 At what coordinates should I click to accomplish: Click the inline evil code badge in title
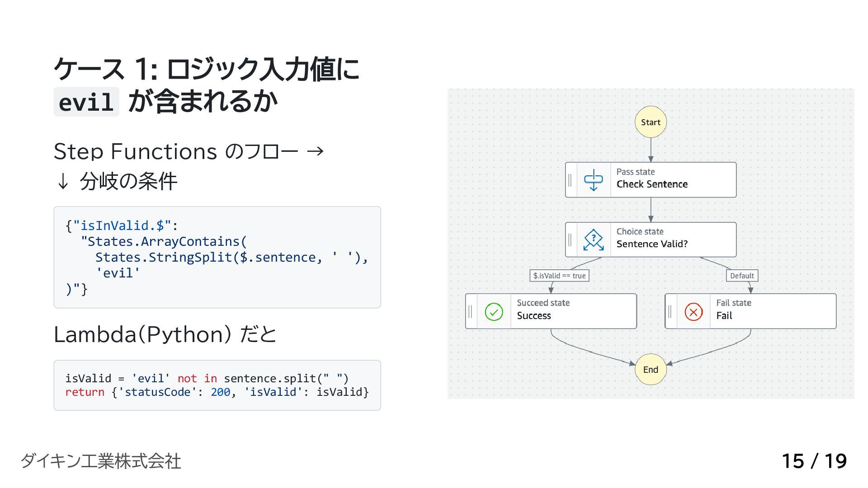(86, 102)
